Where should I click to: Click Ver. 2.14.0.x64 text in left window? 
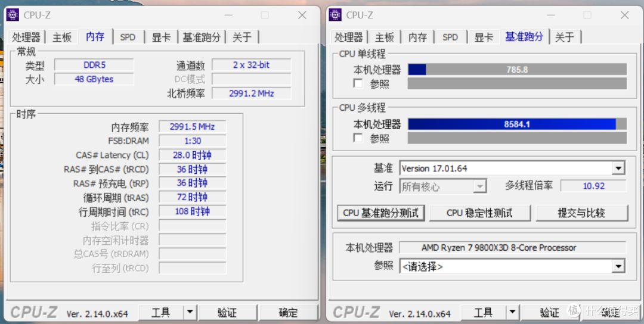click(x=97, y=314)
